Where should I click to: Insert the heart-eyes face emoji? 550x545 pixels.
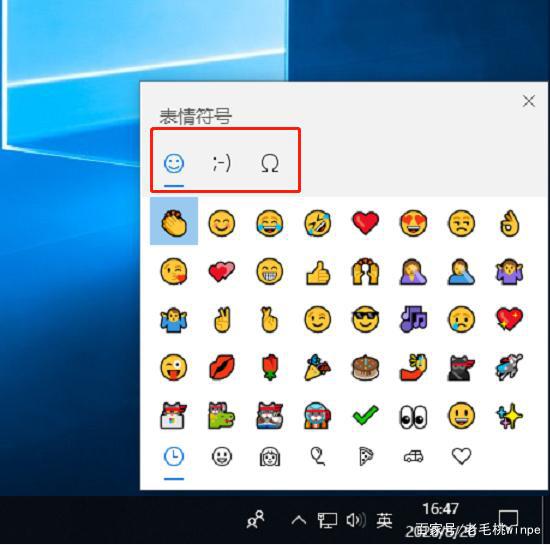414,223
